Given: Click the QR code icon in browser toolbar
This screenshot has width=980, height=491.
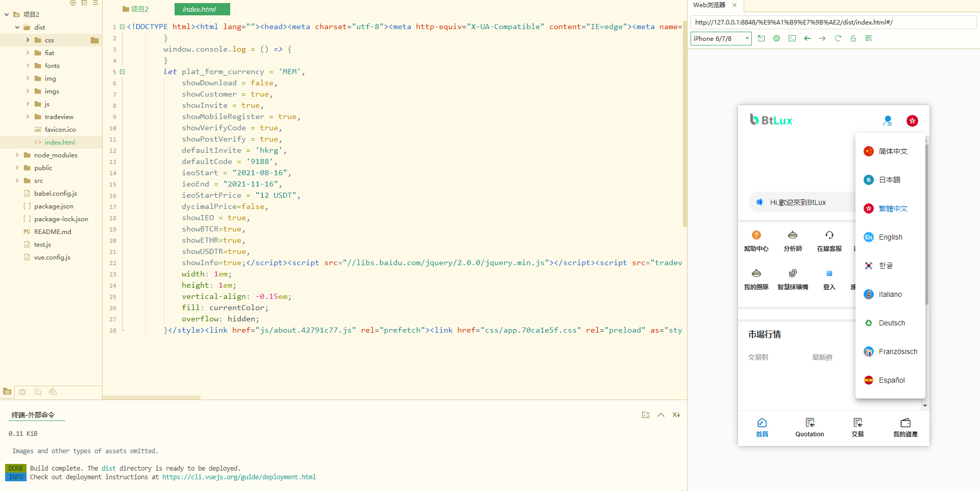Looking at the screenshot, I should 868,38.
